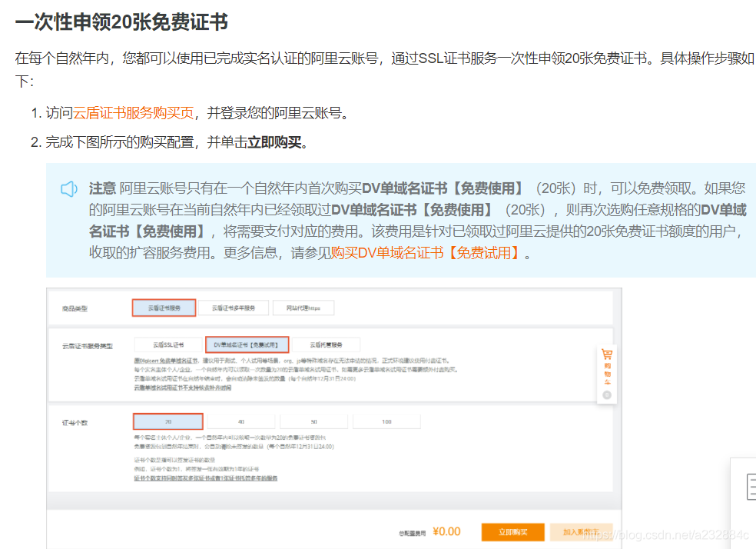Open the 购买DV单域名证书【免费试用】 link

coord(424,253)
